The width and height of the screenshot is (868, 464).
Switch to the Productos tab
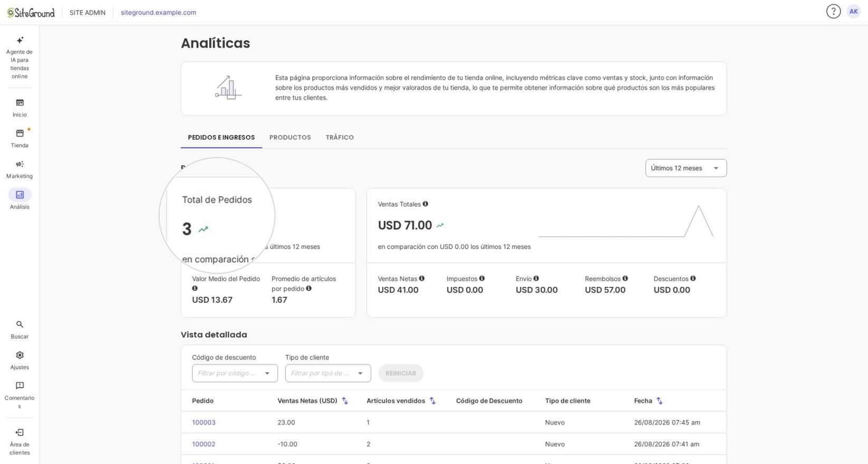[290, 138]
